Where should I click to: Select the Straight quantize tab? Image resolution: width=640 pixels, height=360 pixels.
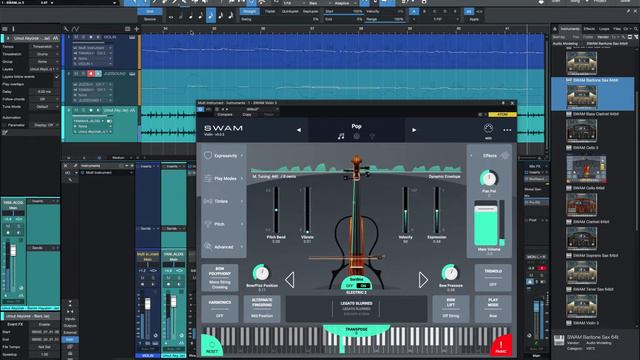click(x=249, y=11)
